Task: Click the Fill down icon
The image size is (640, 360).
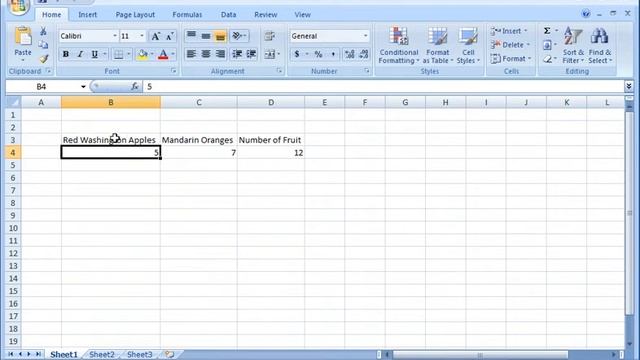Action: click(x=547, y=45)
